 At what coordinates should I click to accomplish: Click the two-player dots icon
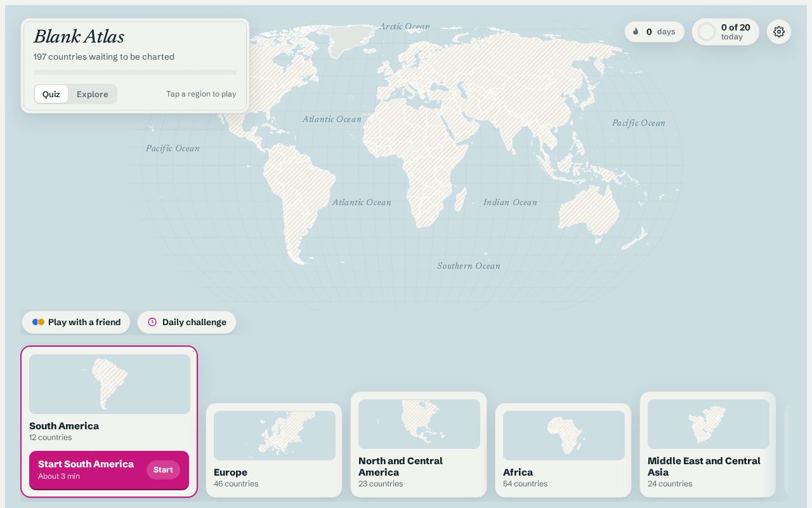coord(38,322)
